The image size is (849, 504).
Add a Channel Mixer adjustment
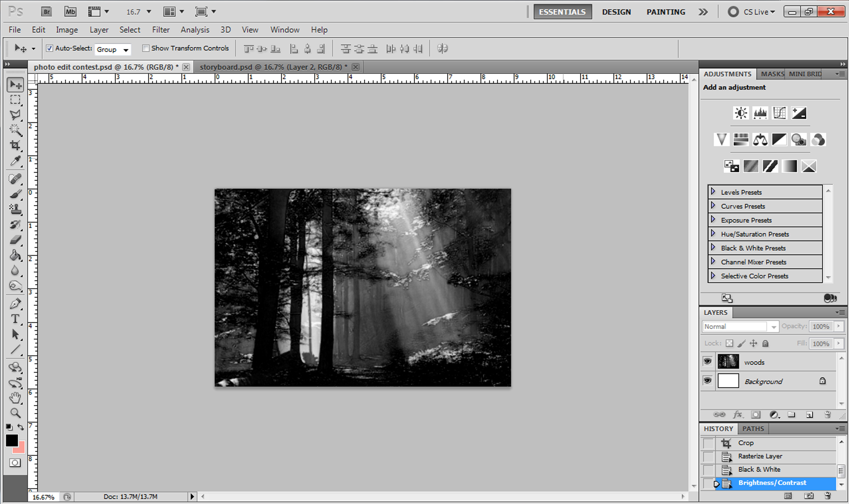click(x=818, y=140)
